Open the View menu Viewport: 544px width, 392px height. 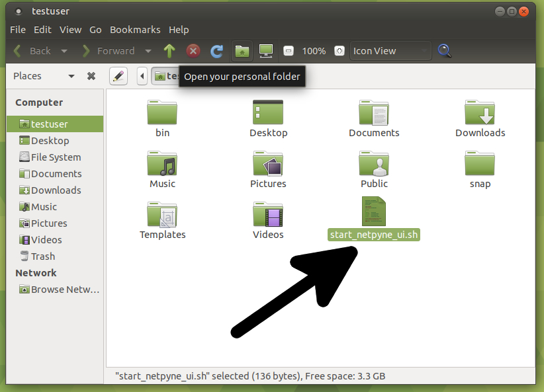tap(70, 30)
